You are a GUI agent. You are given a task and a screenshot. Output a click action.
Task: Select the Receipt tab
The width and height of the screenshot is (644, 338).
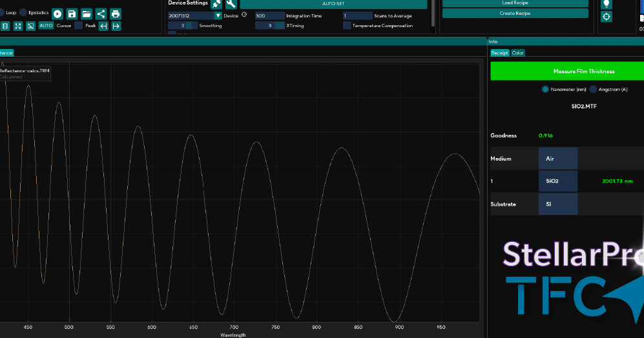pyautogui.click(x=499, y=53)
